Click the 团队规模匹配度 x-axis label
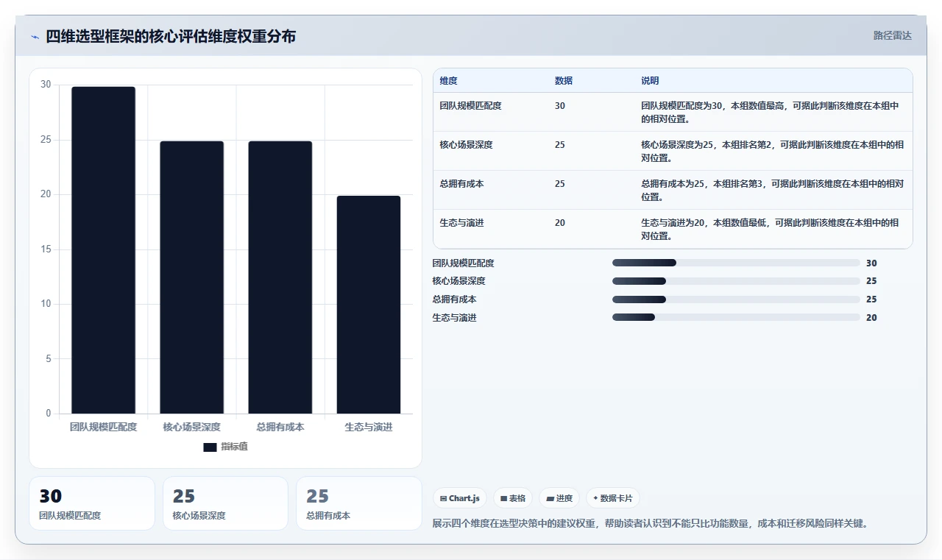 103,427
